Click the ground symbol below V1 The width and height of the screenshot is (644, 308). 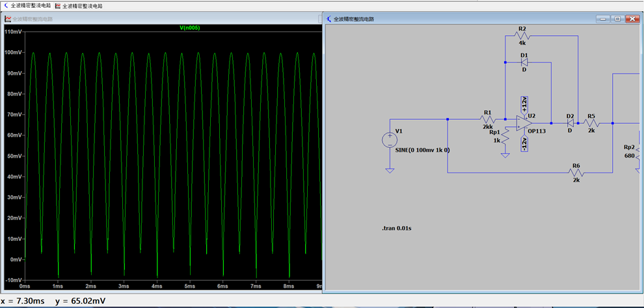click(x=390, y=170)
